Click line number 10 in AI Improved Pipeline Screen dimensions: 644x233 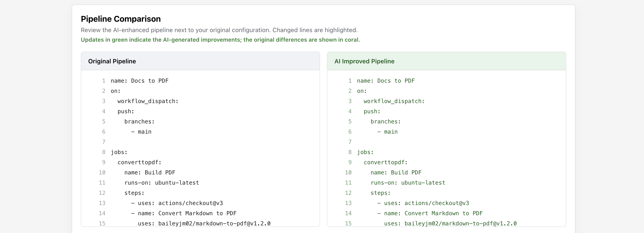348,172
